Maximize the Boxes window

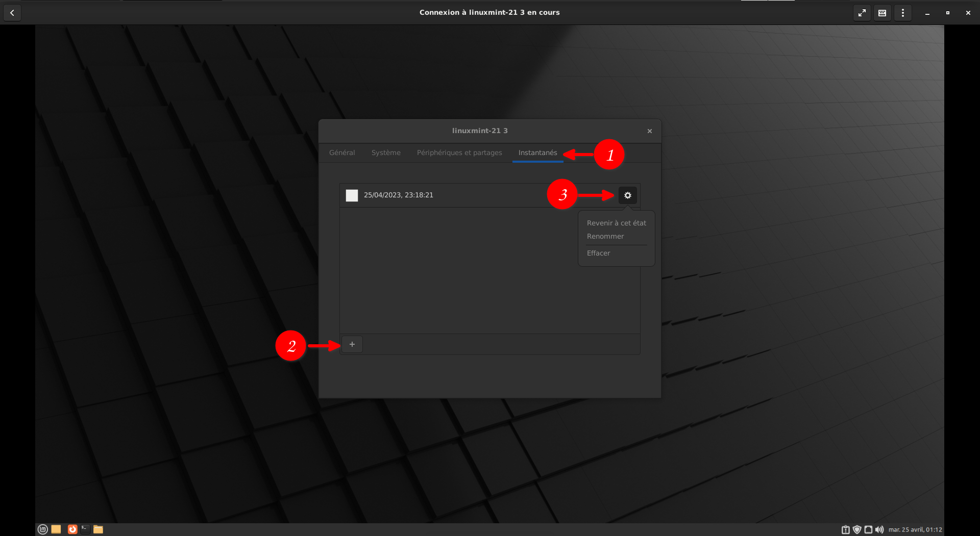click(x=948, y=13)
